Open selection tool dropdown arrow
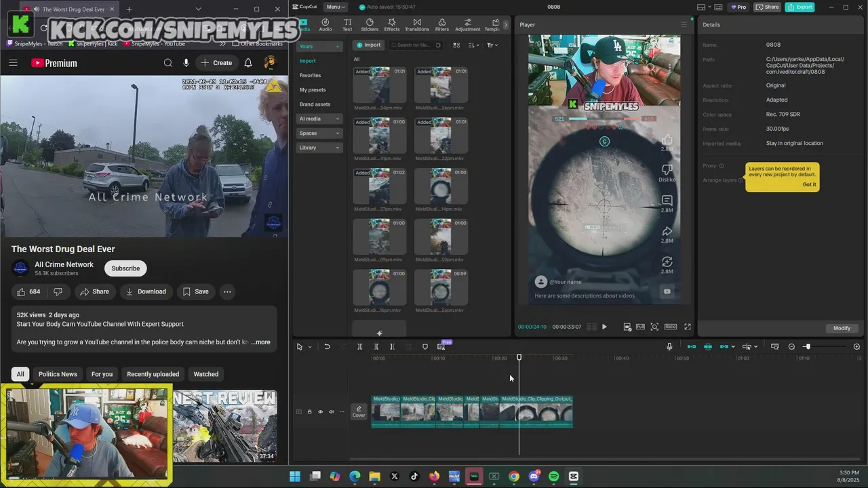This screenshot has height=488, width=868. click(310, 347)
